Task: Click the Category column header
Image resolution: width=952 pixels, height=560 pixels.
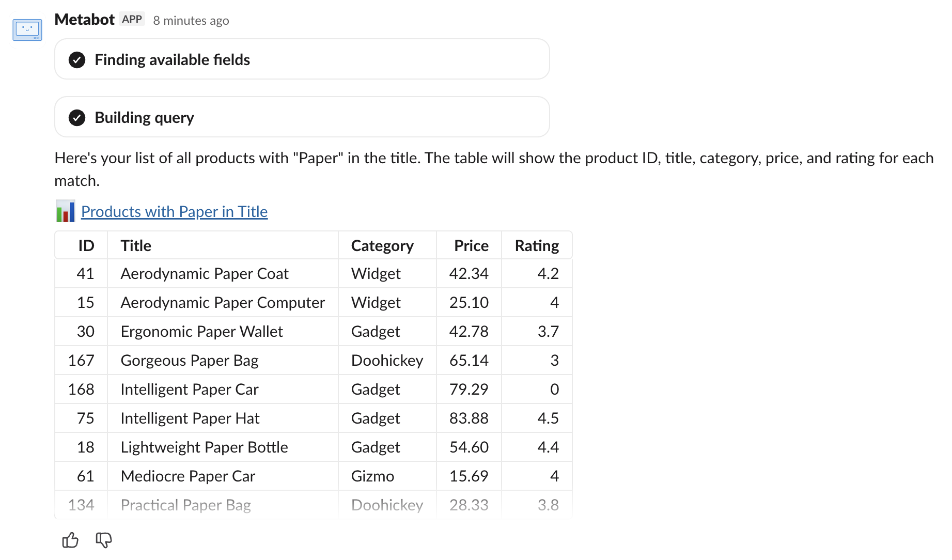Action: [382, 245]
